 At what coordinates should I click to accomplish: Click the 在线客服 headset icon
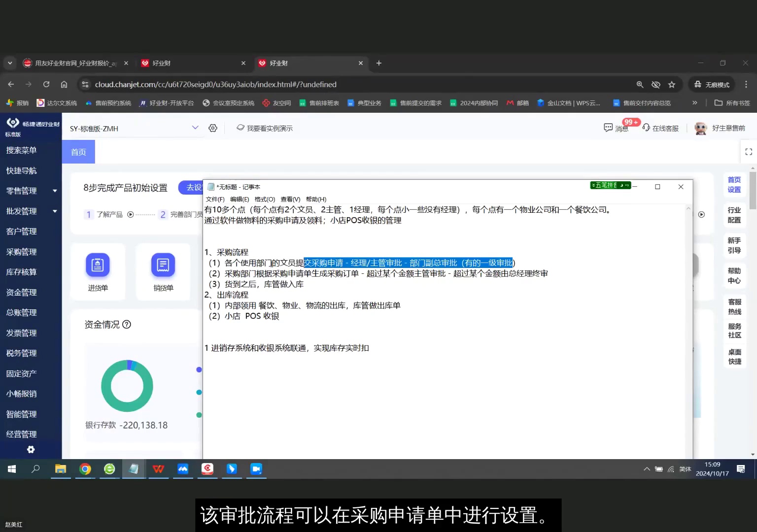click(x=646, y=127)
